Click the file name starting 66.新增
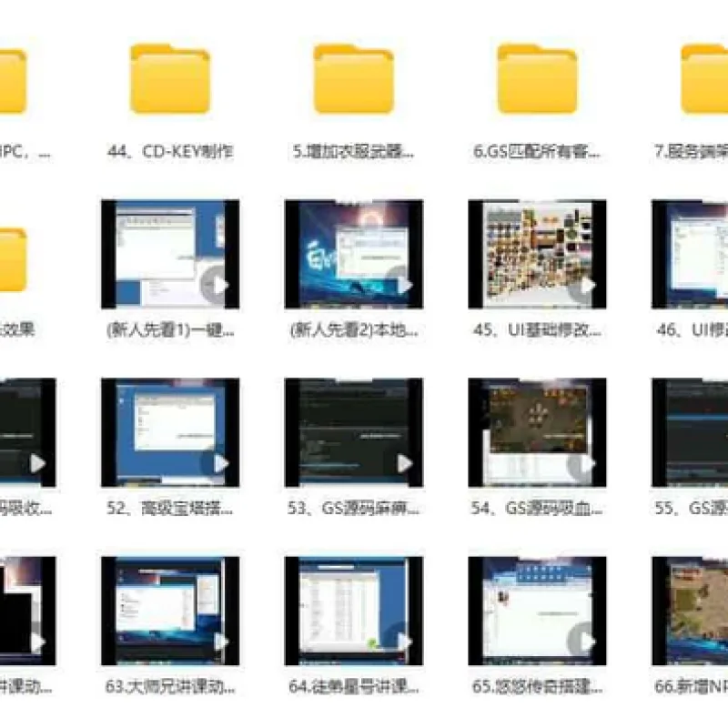 (692, 687)
